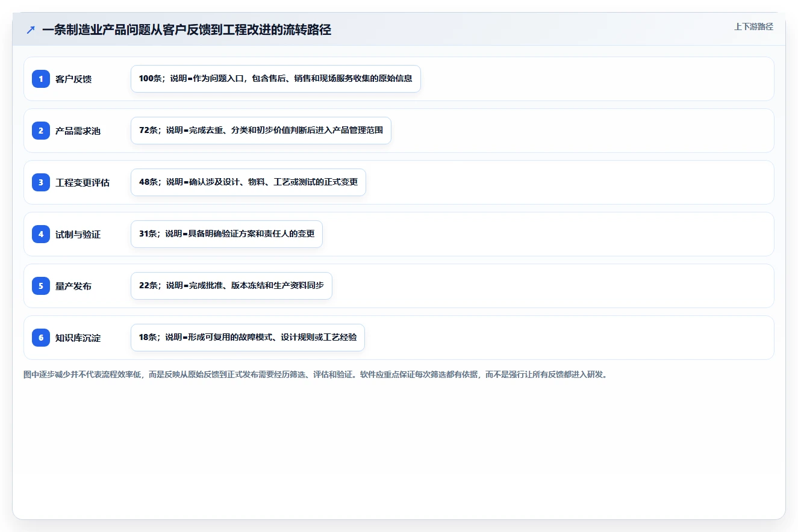Click the arrow icon beside the title
The width and height of the screenshot is (798, 532).
coord(31,29)
